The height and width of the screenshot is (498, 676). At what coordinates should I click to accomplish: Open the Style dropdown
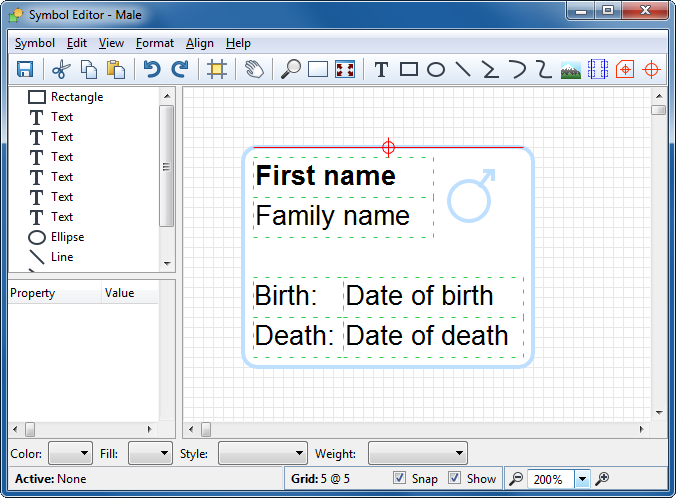click(263, 453)
